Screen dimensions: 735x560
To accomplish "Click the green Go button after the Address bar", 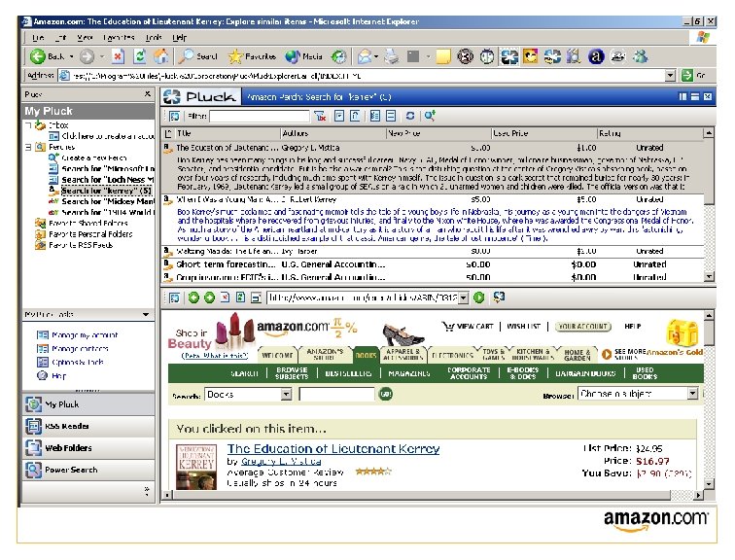I will [687, 75].
